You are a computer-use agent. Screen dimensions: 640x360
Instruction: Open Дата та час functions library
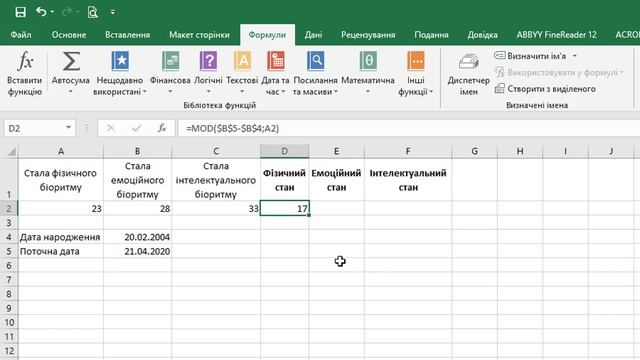tap(276, 73)
